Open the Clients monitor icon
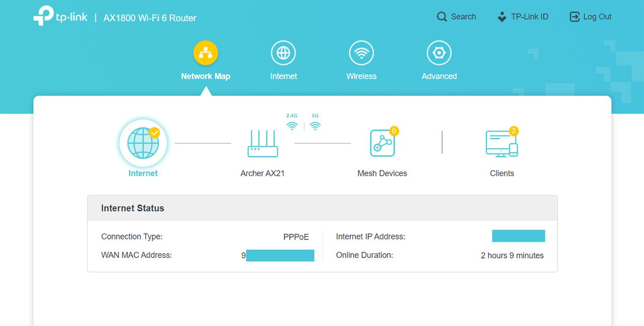644x326 pixels. coord(501,144)
